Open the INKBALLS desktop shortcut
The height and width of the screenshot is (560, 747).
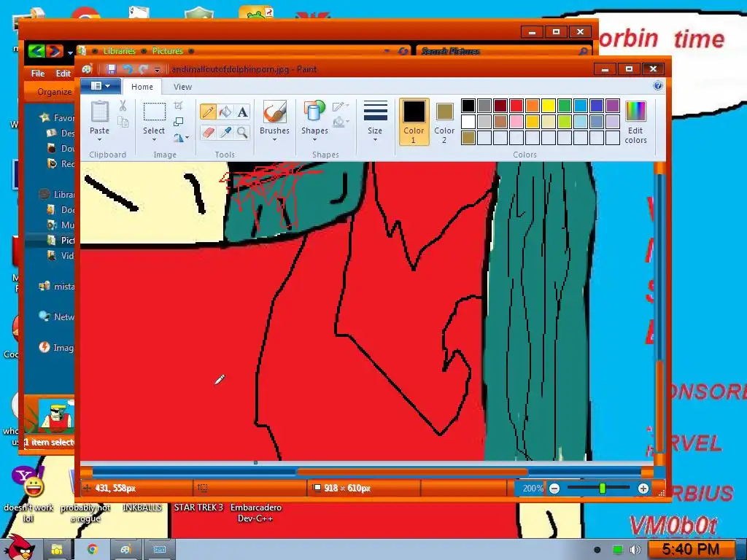click(142, 507)
